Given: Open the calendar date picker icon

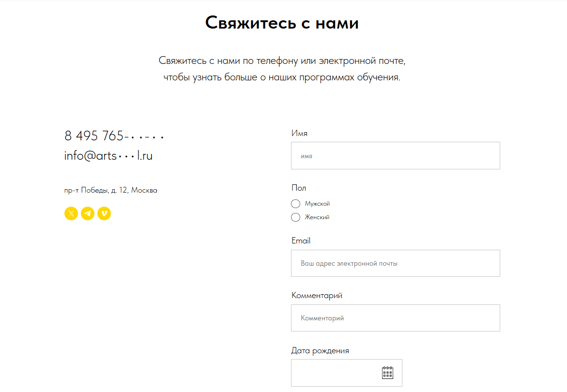Looking at the screenshot, I should pos(387,373).
